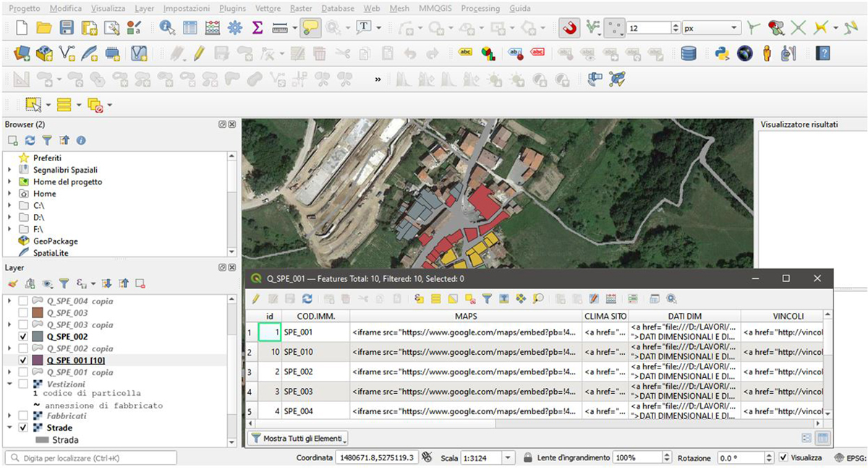This screenshot has width=868, height=469.
Task: Expand the Segnalibri Spaziali tree item
Action: pos(9,170)
